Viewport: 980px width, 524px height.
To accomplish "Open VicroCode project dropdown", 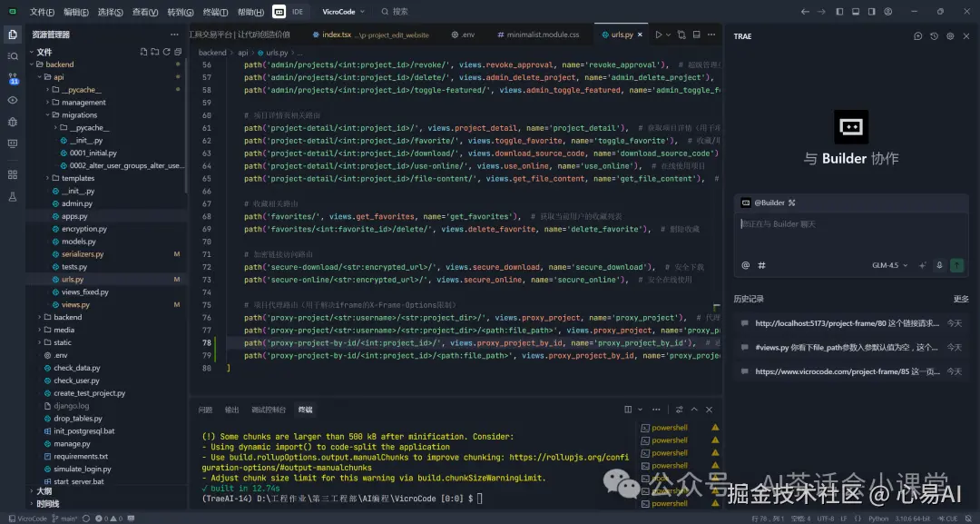I will click(x=343, y=11).
